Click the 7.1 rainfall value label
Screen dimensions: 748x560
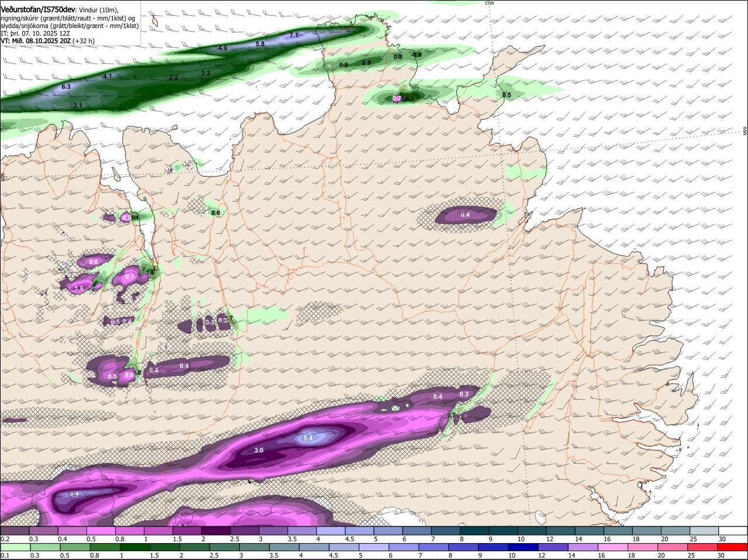click(294, 35)
